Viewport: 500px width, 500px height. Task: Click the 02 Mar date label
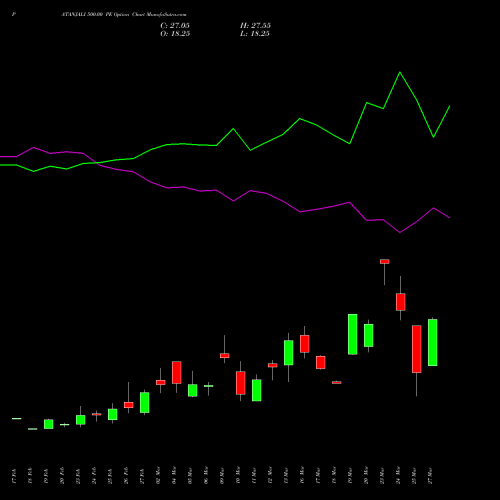(158, 475)
